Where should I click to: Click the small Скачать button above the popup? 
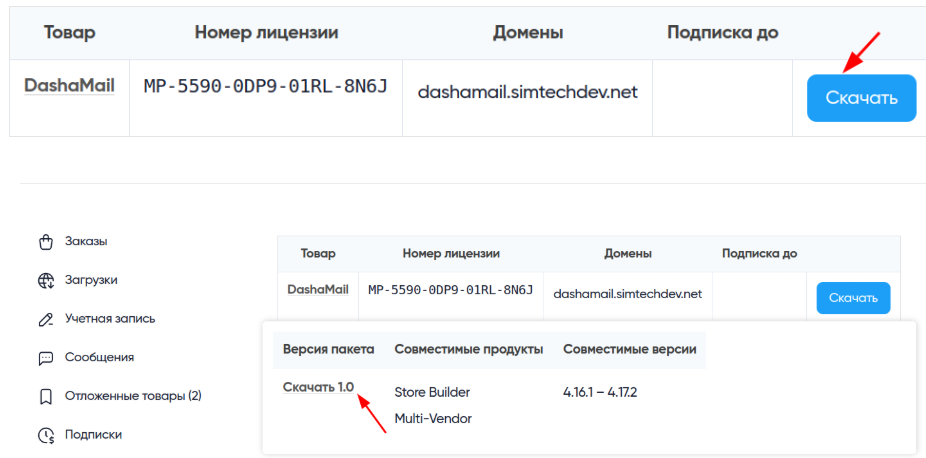(x=853, y=298)
